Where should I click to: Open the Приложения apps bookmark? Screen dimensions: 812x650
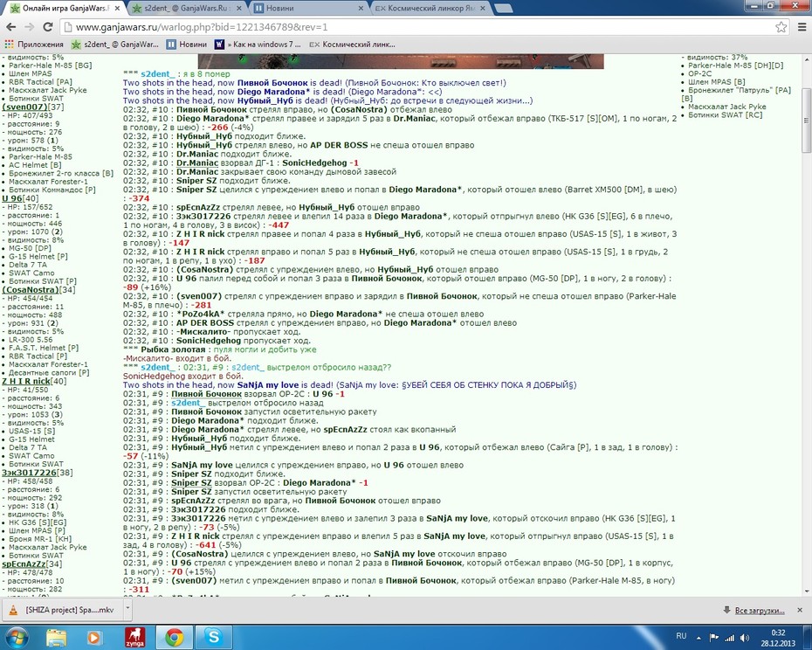pyautogui.click(x=34, y=45)
